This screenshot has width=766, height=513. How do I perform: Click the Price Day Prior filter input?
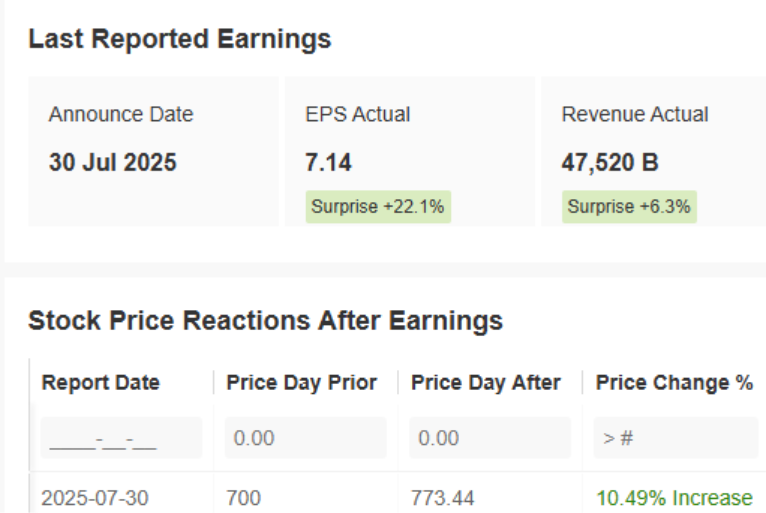point(305,438)
